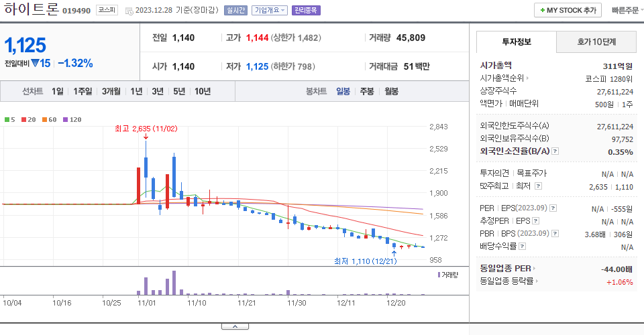This screenshot has height=335, width=644.
Task: Open the 기업개요 dropdown
Action: click(270, 10)
